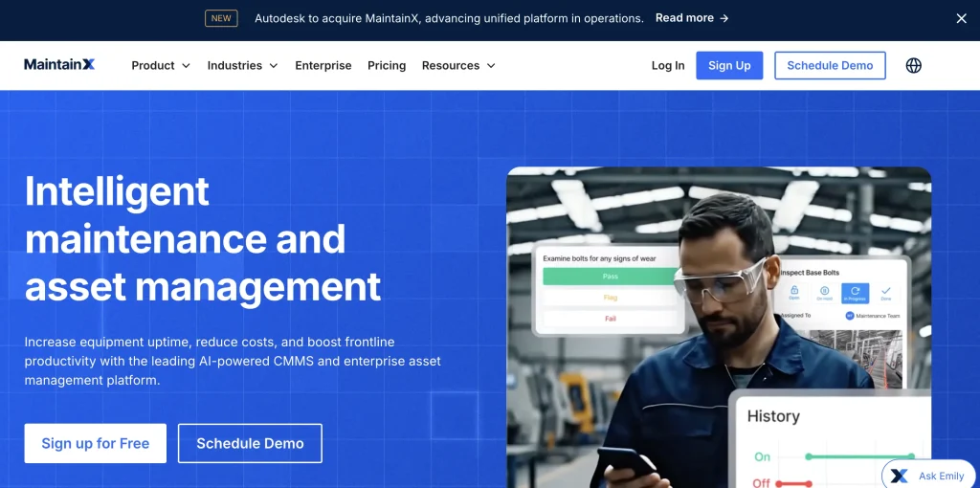
Task: Click the Maintenance Team avatar badge
Action: click(850, 316)
